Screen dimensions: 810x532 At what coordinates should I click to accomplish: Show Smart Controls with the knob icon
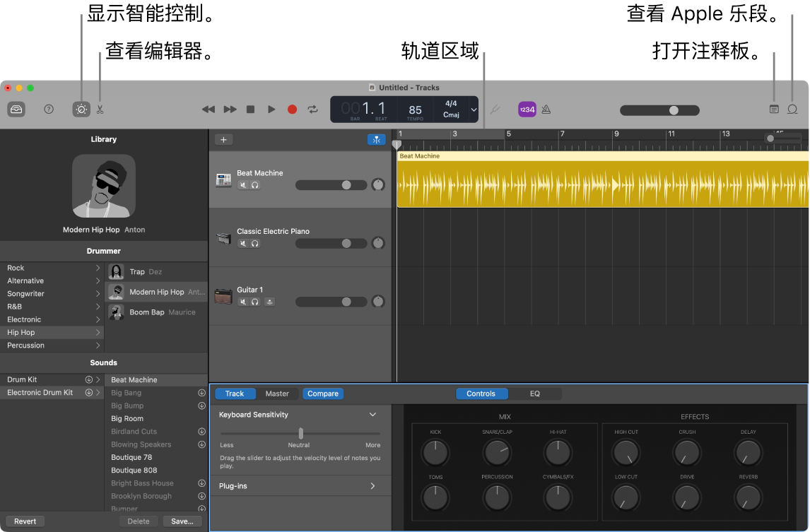tap(81, 109)
